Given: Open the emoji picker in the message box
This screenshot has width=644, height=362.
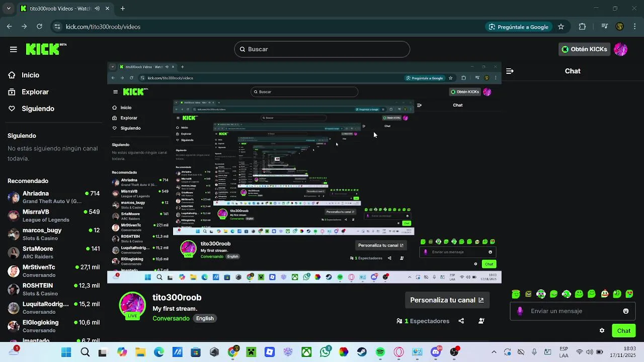Looking at the screenshot, I should pyautogui.click(x=626, y=311).
